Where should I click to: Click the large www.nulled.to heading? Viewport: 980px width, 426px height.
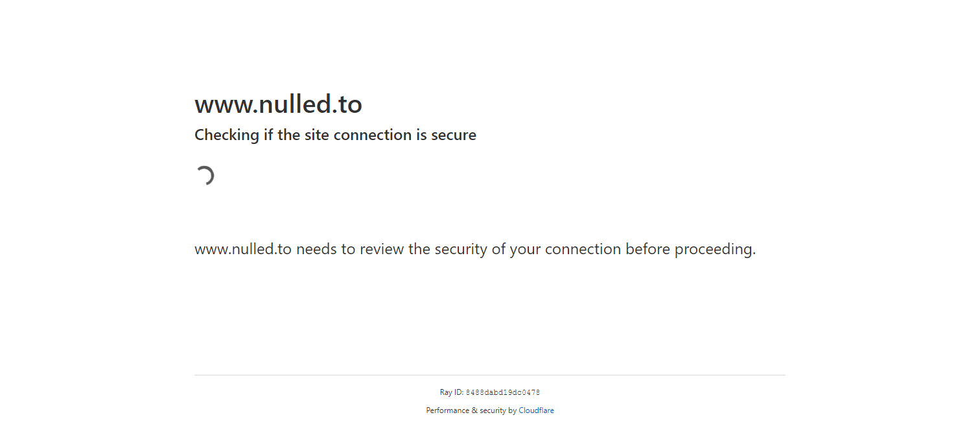coord(278,104)
